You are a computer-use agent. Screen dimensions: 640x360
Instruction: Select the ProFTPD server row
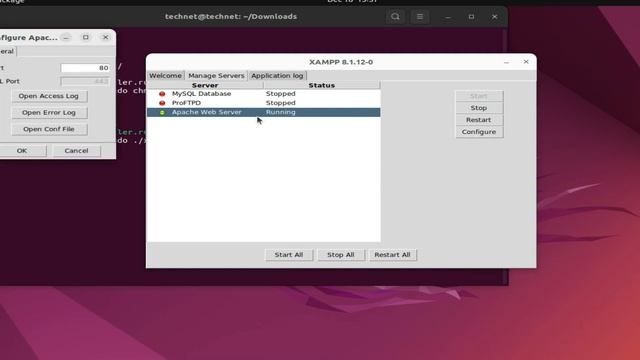tap(264, 103)
